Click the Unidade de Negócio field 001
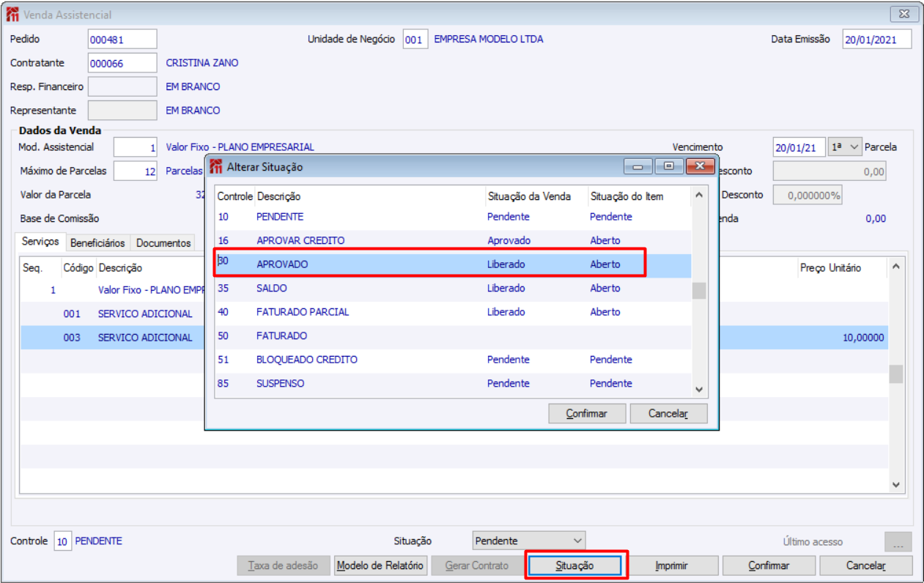 (414, 39)
